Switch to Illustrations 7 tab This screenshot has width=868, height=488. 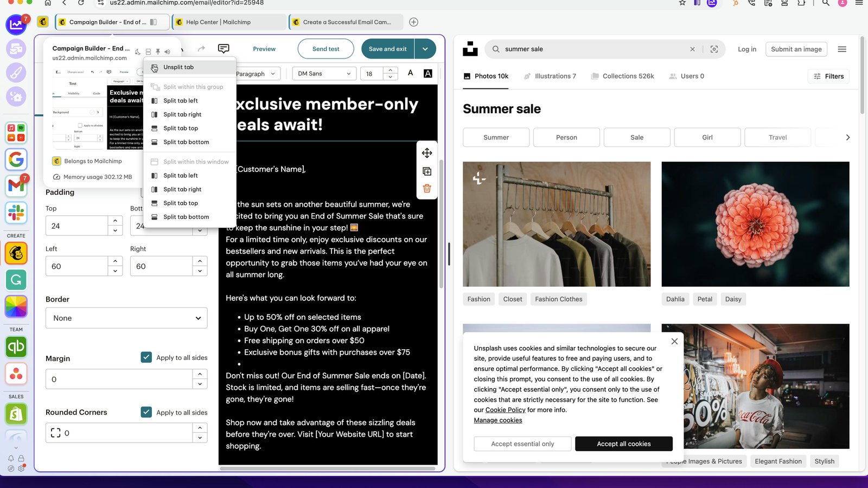tap(550, 76)
